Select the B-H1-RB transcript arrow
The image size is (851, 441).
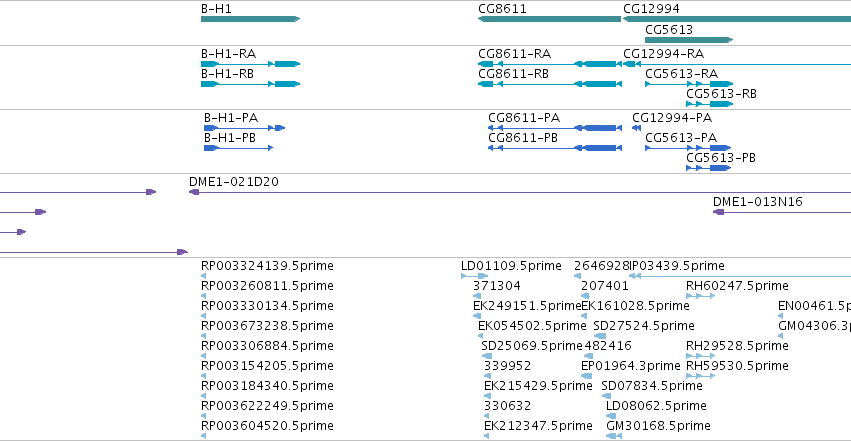click(x=250, y=84)
